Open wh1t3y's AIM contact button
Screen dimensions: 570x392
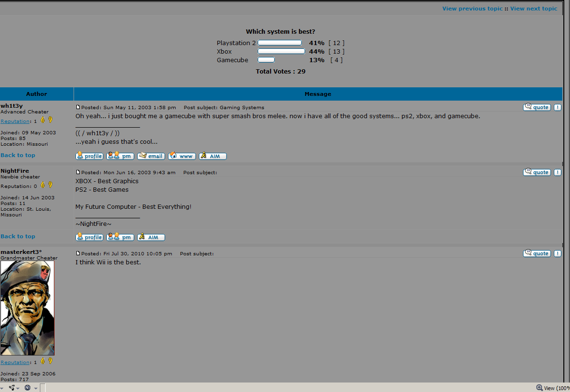(x=213, y=156)
